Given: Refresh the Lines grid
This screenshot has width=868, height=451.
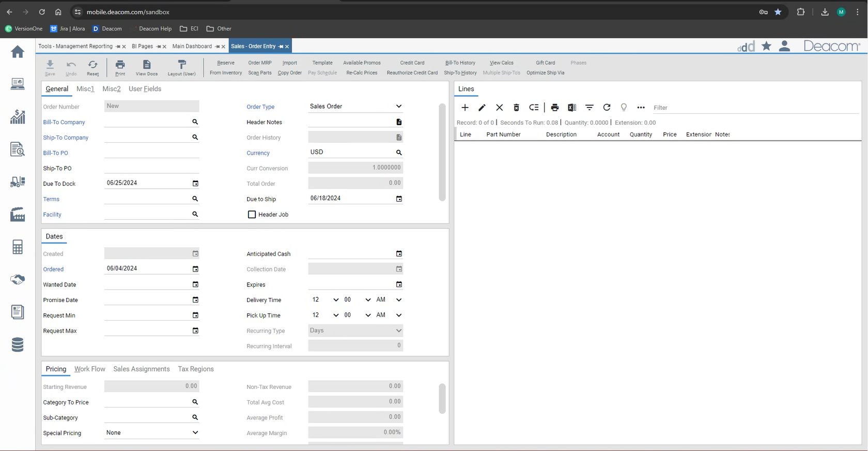Looking at the screenshot, I should pyautogui.click(x=607, y=108).
